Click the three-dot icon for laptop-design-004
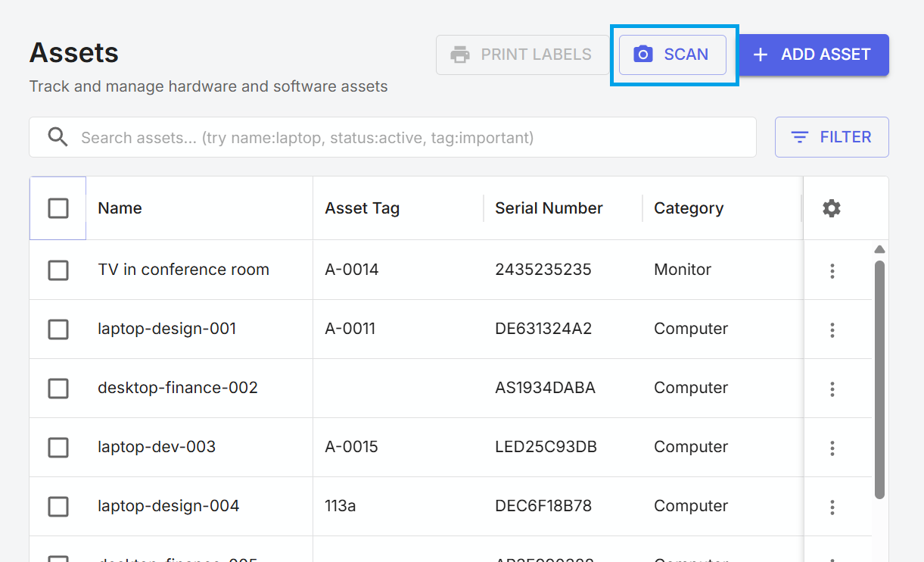Screen dimensions: 924x562 coord(832,507)
